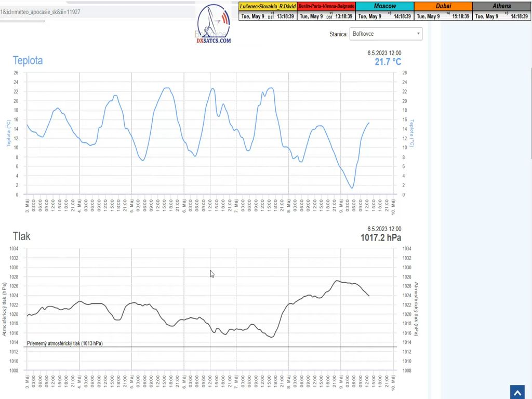Click the 21.7 °C temperature readout

click(388, 62)
